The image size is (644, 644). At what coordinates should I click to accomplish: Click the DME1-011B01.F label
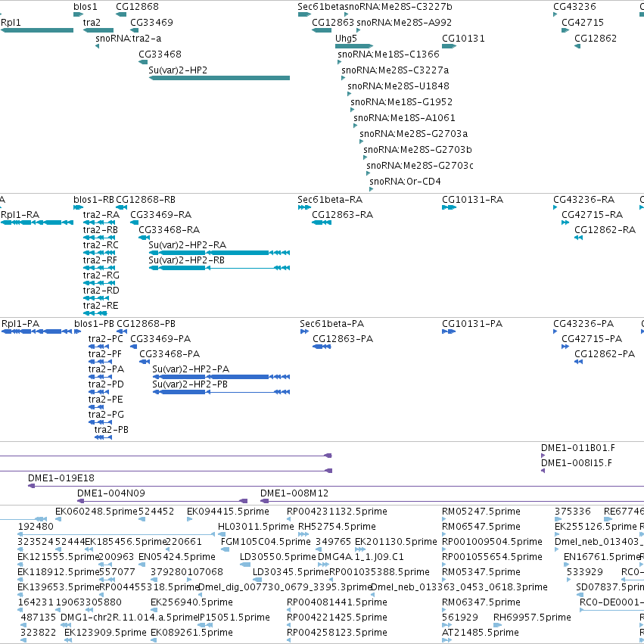[578, 448]
